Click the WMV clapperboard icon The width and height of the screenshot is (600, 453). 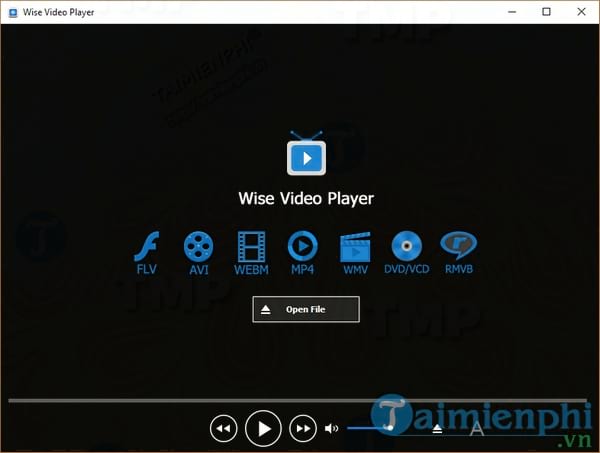tap(355, 247)
